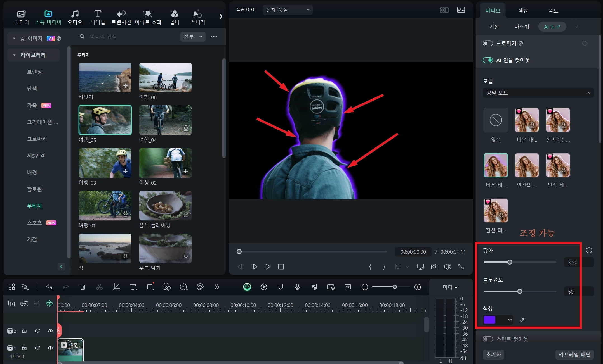
Task: Click the microphone voiceover icon
Action: 297,287
